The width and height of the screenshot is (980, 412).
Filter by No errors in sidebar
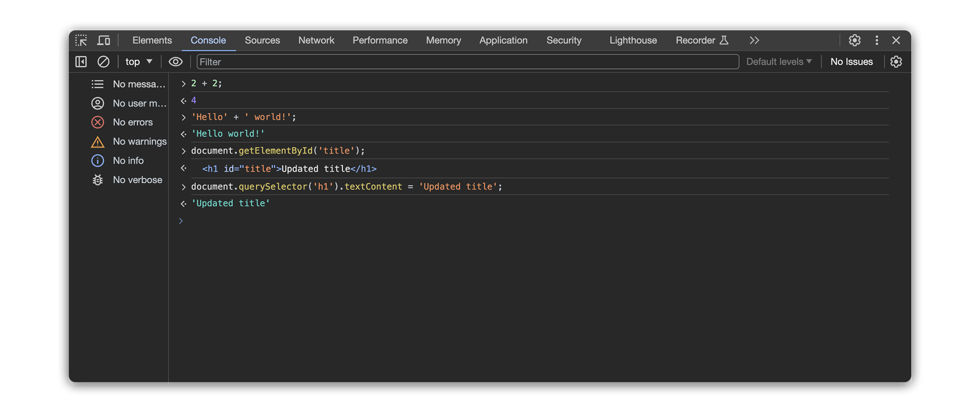click(132, 122)
